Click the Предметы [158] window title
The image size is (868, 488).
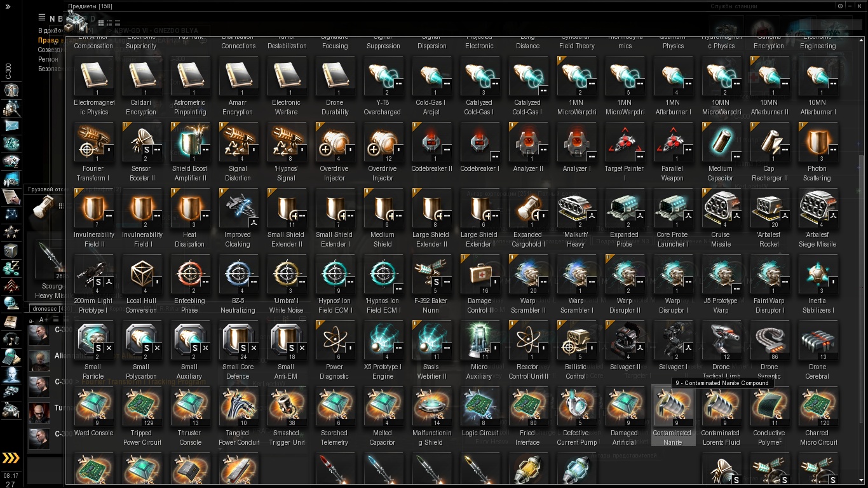point(90,6)
